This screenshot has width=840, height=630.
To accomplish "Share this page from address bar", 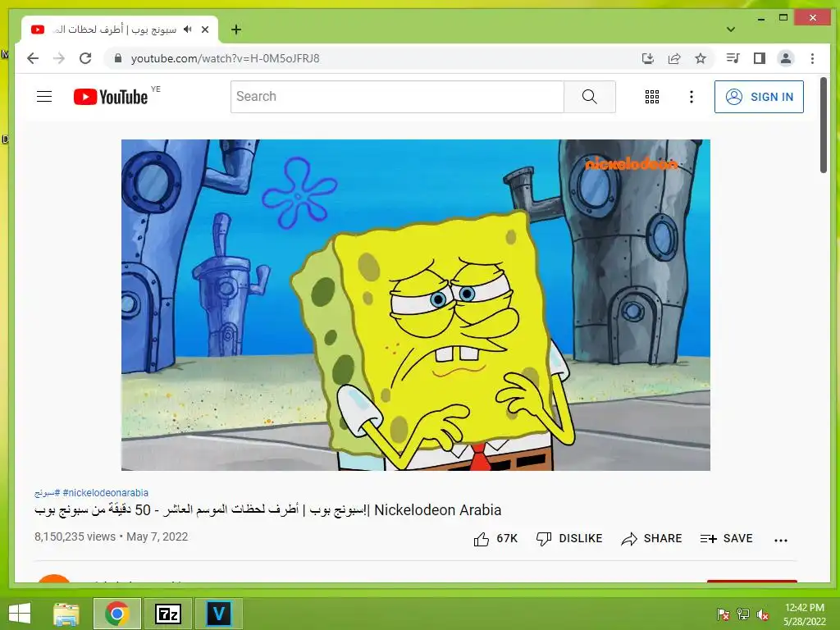I will coord(674,58).
